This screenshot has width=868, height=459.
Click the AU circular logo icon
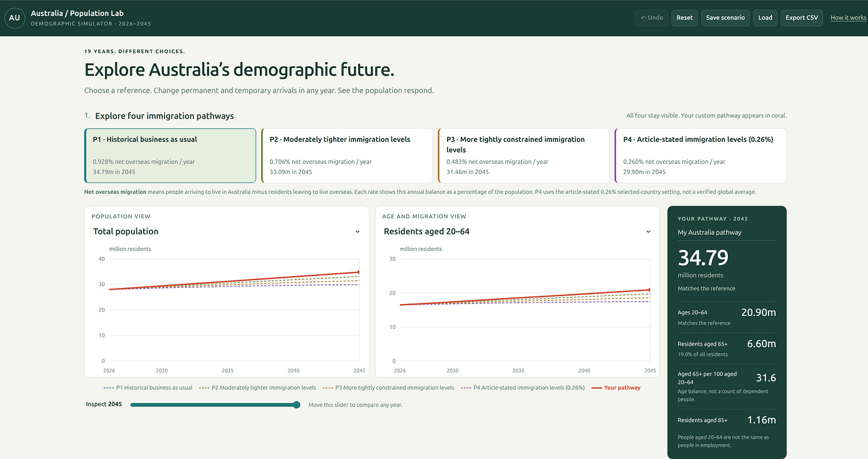14,18
